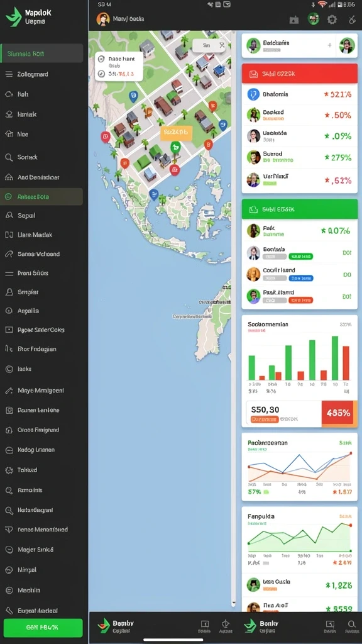The height and width of the screenshot is (644, 362).
Task: Toggle the blue pill on the Coalir Iland row
Action: point(301,278)
